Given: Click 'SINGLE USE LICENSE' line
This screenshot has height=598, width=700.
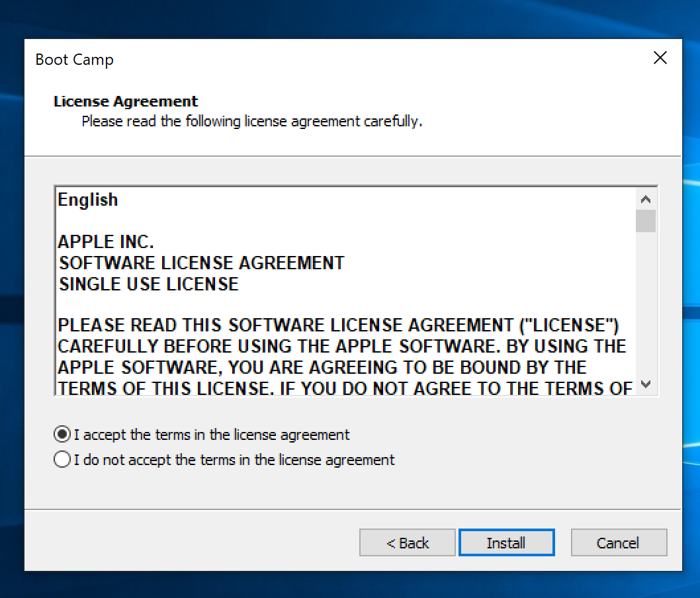Looking at the screenshot, I should coord(149,284).
